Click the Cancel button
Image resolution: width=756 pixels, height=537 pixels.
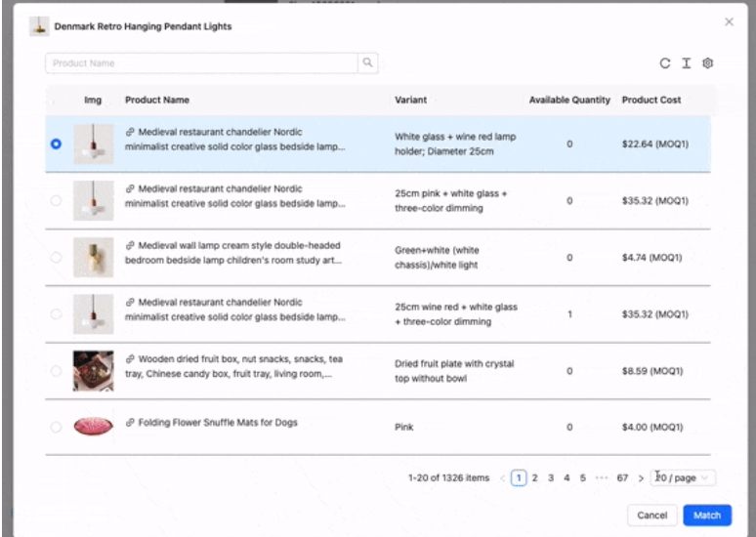651,516
